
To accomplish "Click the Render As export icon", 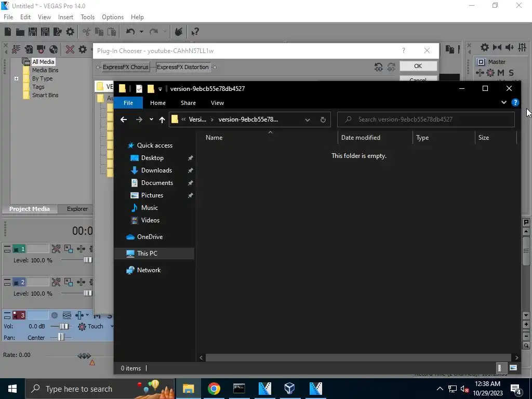I will pos(57,32).
